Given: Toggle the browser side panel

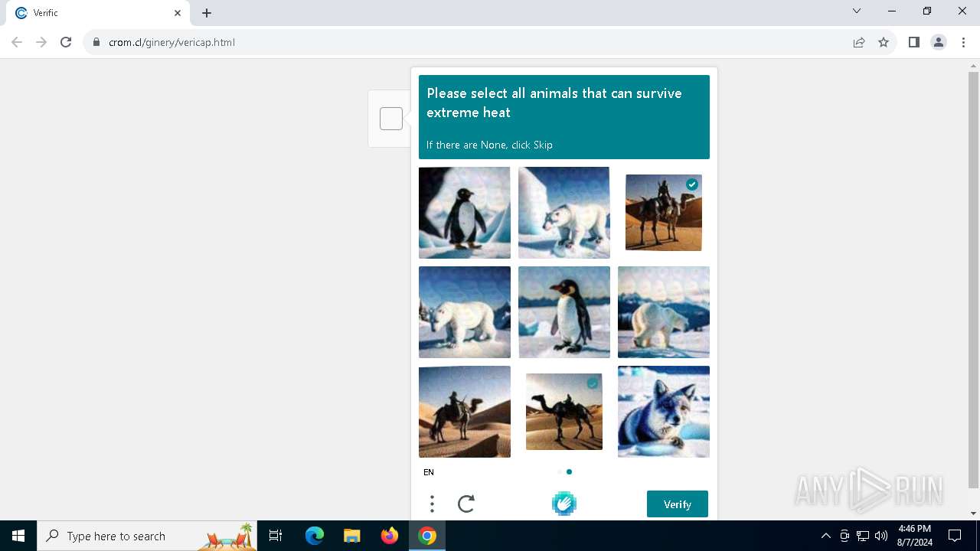Looking at the screenshot, I should click(913, 42).
